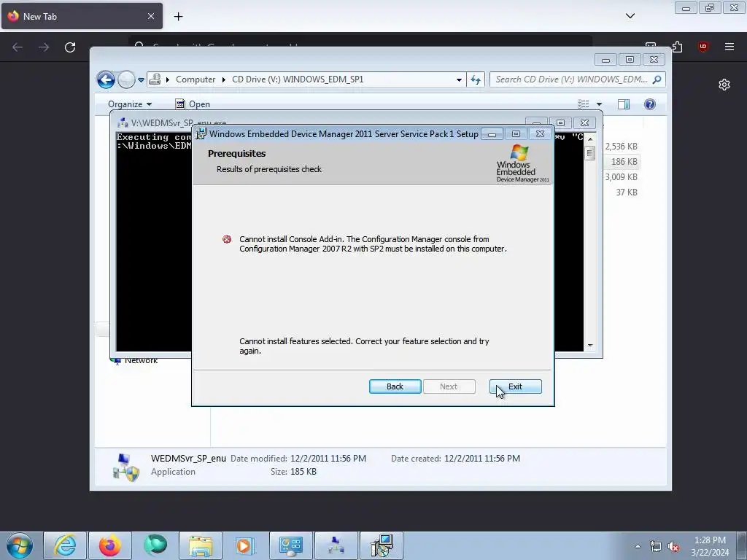The width and height of the screenshot is (747, 560).
Task: Click the Explorer Help question mark icon
Action: (650, 104)
